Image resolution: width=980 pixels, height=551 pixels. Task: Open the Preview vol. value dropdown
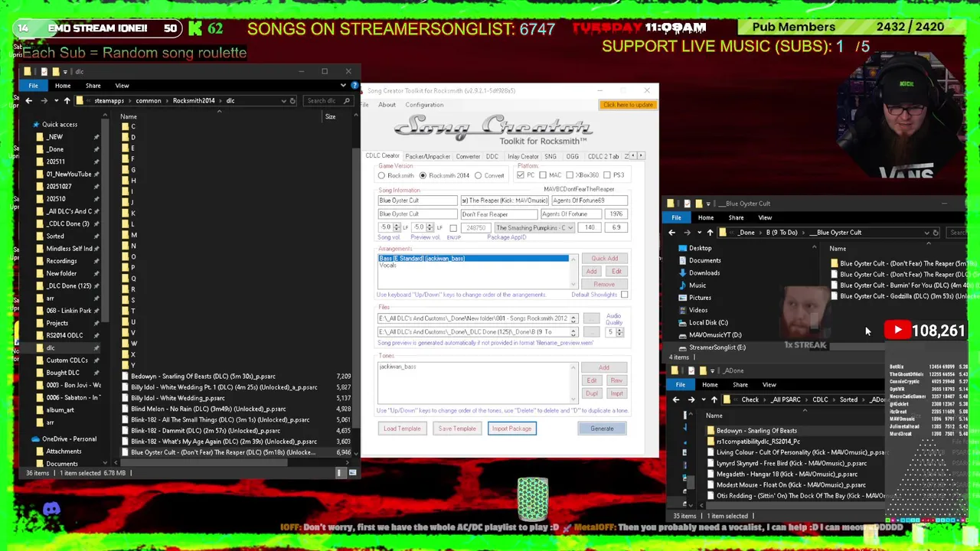click(430, 227)
